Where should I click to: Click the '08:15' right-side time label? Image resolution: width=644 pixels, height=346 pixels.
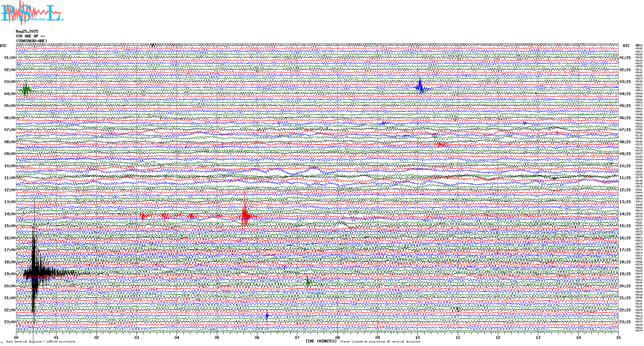[625, 142]
